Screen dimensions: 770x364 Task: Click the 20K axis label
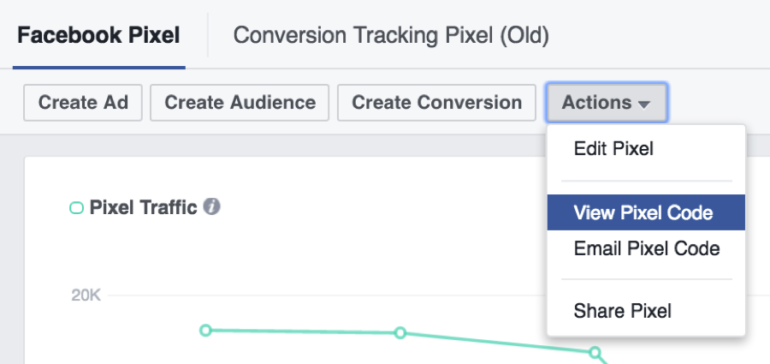(x=86, y=295)
